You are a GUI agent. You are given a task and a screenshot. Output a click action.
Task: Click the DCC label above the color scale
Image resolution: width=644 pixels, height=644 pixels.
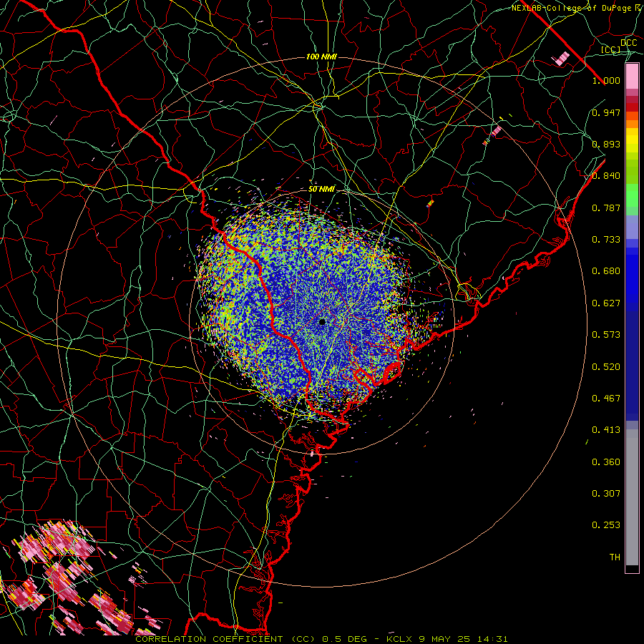[628, 42]
